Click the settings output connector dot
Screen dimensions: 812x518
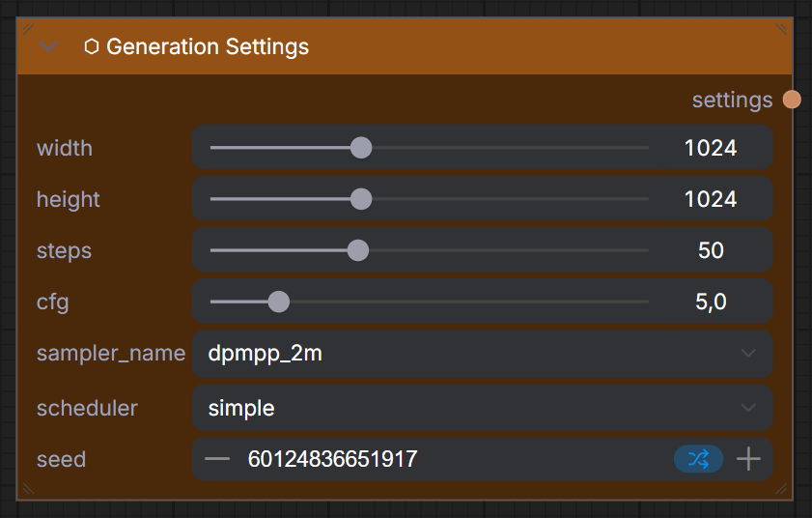(x=792, y=100)
